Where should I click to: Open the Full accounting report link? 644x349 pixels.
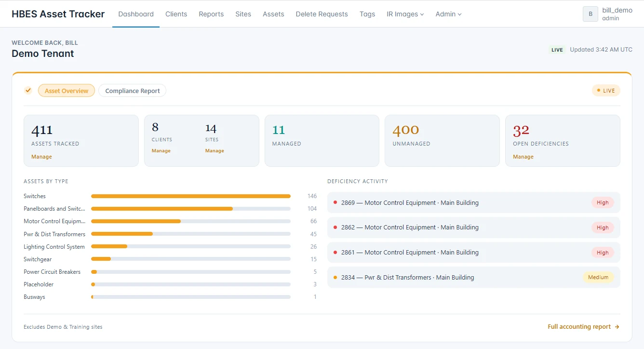[583, 327]
